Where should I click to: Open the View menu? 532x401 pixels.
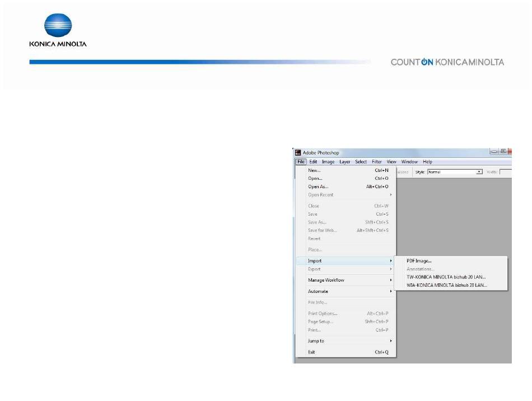(391, 162)
